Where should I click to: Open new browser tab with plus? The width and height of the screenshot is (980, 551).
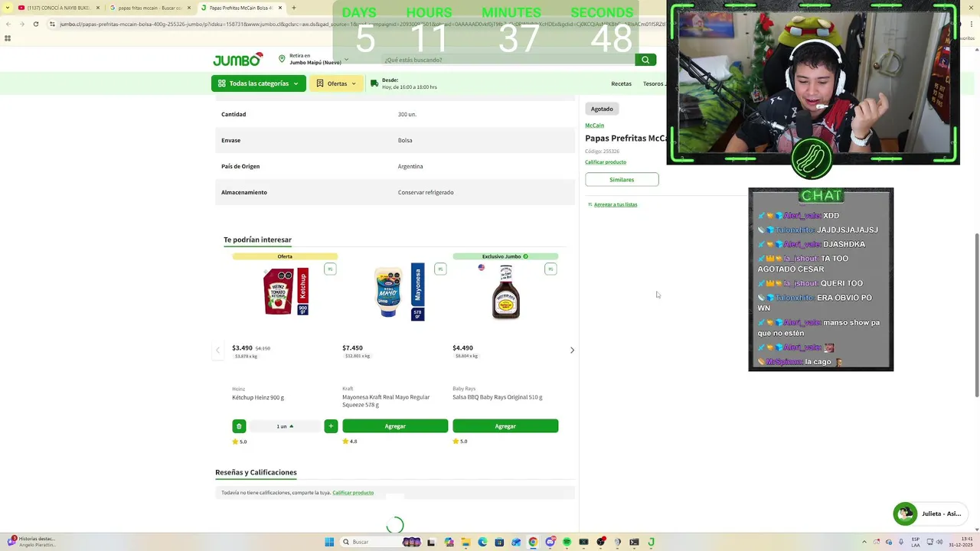293,8
